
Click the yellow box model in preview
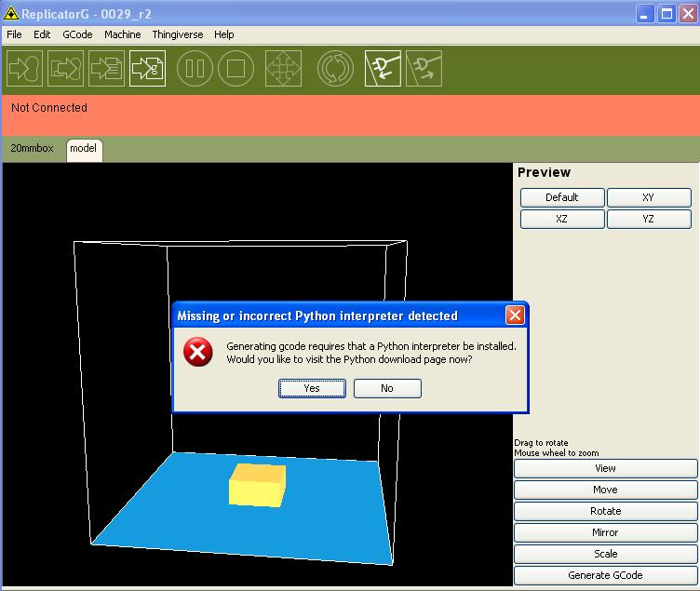257,486
